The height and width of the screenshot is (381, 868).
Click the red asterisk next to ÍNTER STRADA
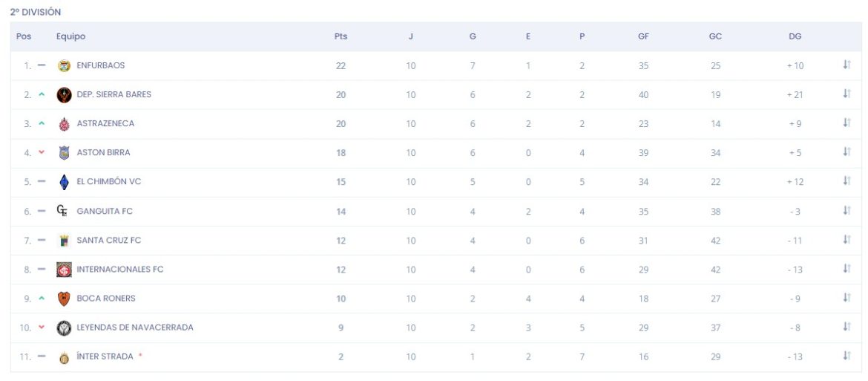coord(140,356)
